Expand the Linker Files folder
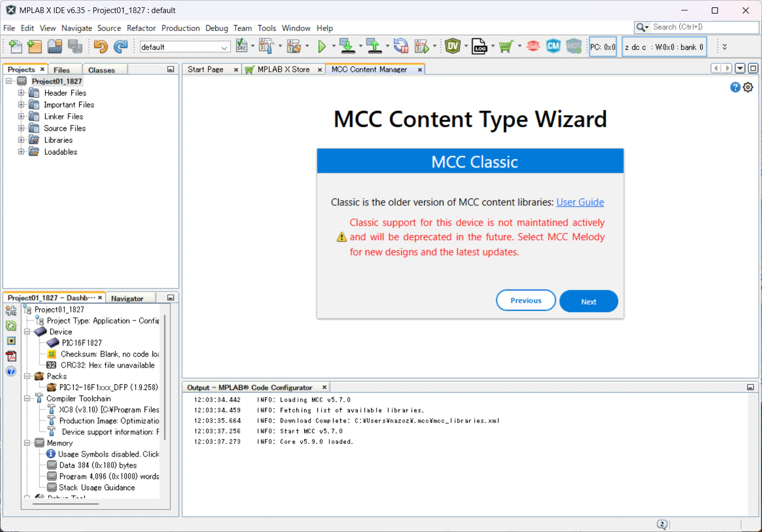762x532 pixels. tap(21, 116)
